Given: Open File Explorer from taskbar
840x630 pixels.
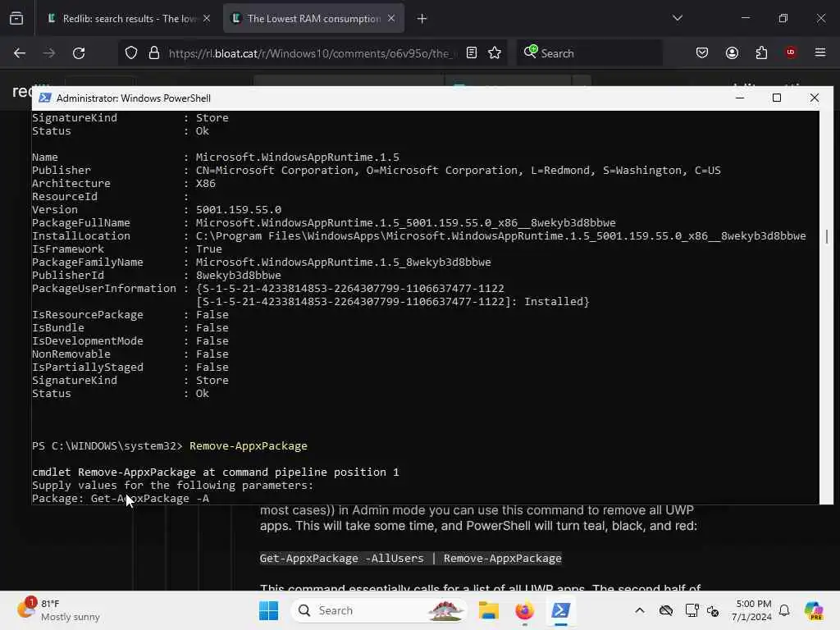Looking at the screenshot, I should (x=488, y=610).
